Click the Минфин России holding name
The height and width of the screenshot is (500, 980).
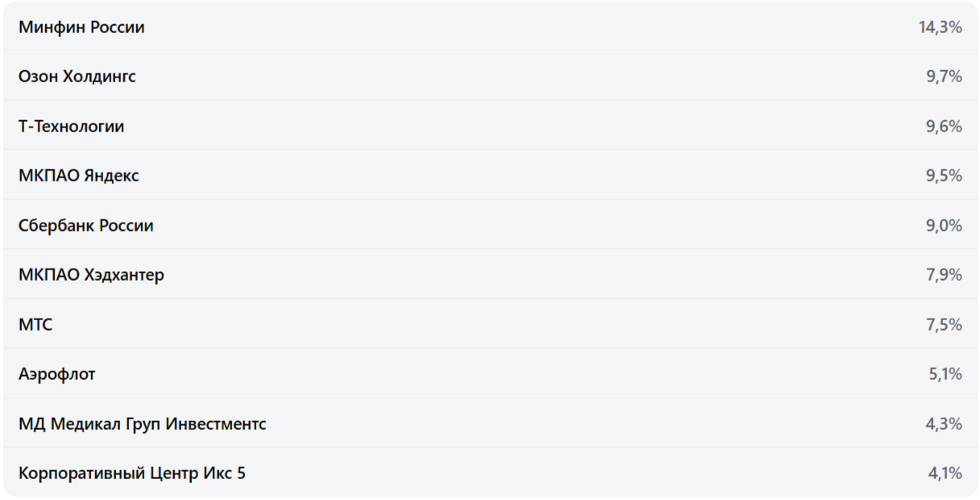pyautogui.click(x=81, y=27)
